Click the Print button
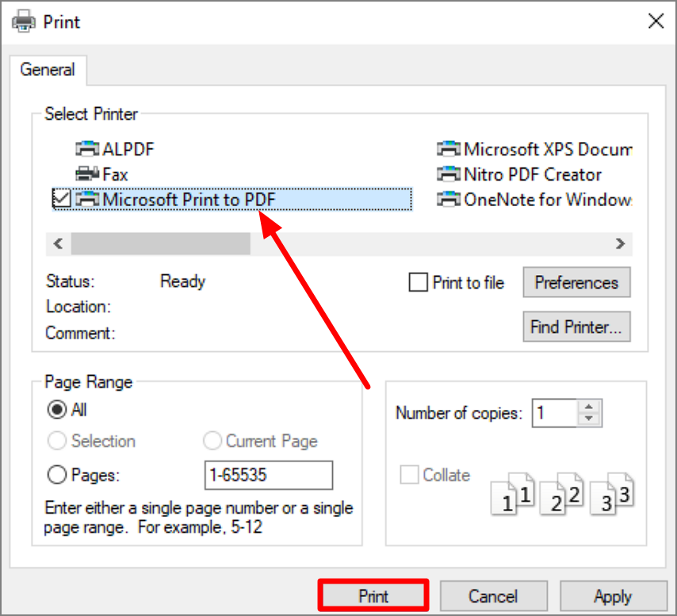The image size is (677, 616). (x=373, y=595)
